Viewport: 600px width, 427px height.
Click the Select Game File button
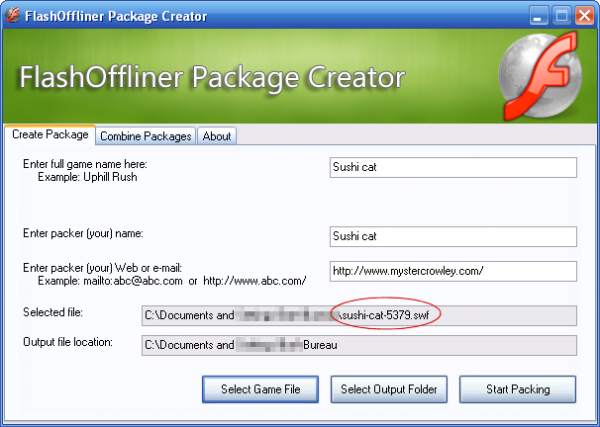[260, 389]
